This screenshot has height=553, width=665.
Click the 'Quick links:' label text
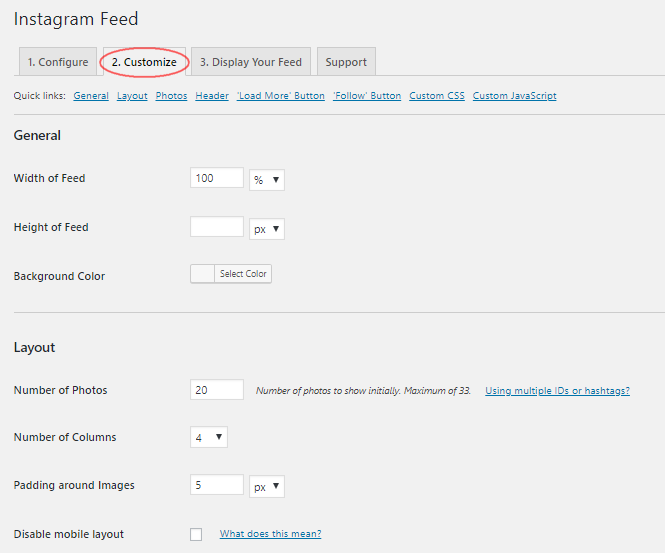40,96
